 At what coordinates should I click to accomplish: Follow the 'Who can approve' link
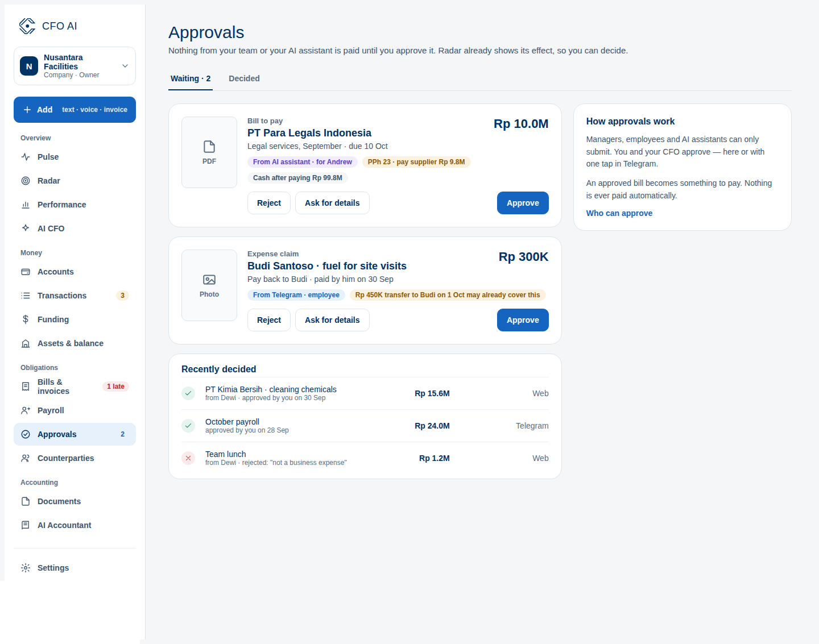point(619,213)
